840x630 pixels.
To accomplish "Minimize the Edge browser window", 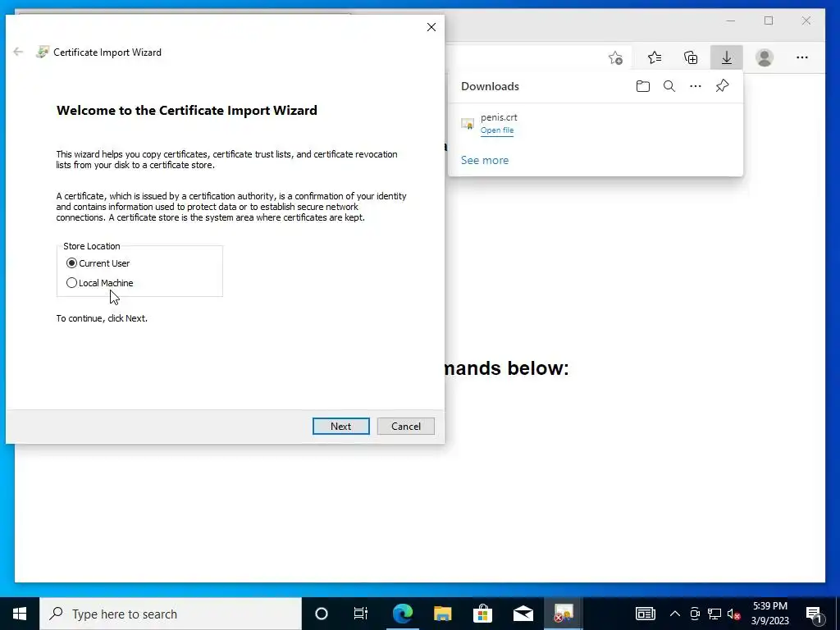I will (x=731, y=21).
